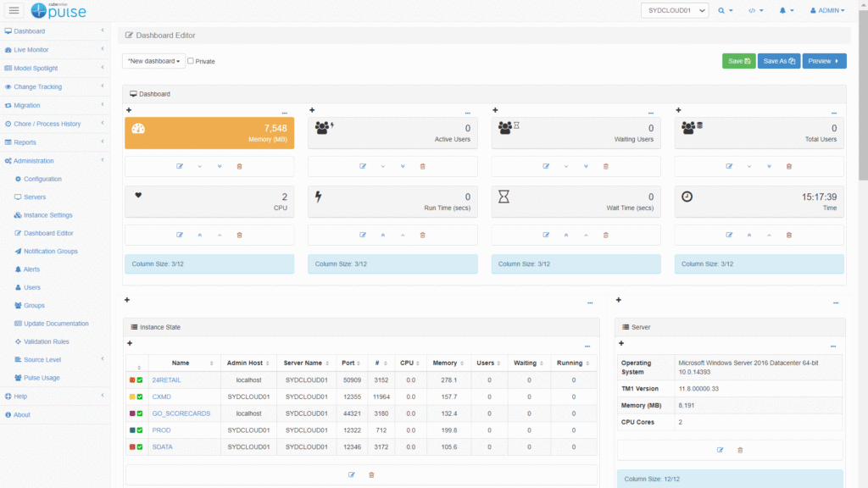Click the trash icon under Instance State table
868x488 pixels.
371,474
